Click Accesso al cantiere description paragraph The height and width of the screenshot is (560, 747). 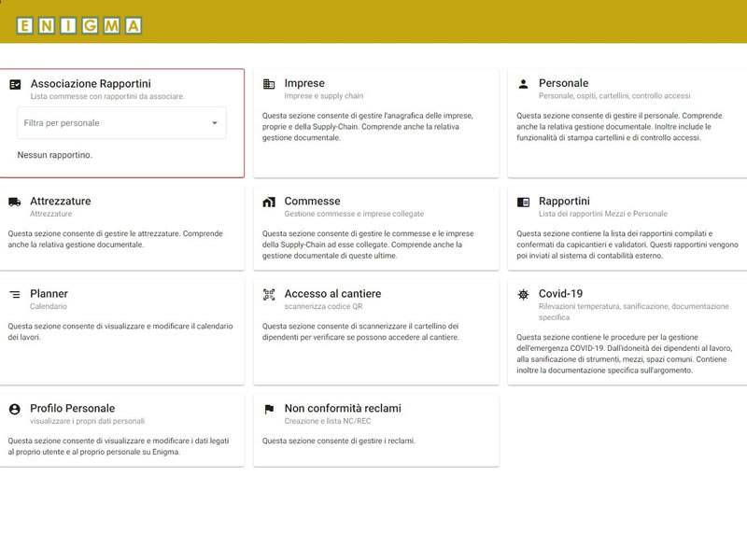360,331
